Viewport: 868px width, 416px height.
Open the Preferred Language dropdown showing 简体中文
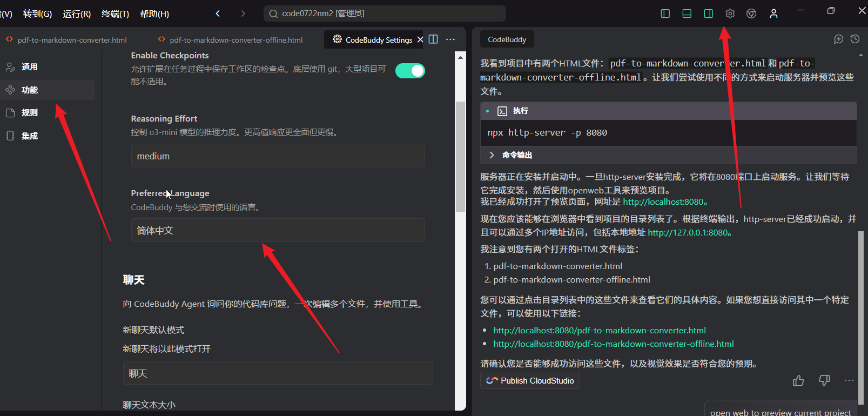tap(278, 230)
